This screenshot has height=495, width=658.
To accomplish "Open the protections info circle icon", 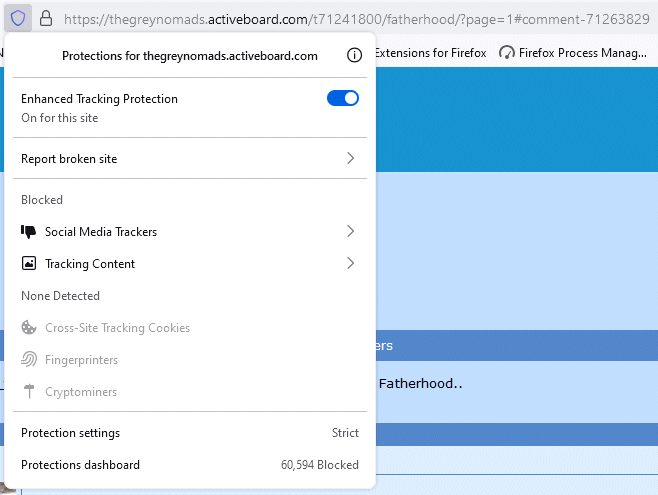I will tap(353, 56).
